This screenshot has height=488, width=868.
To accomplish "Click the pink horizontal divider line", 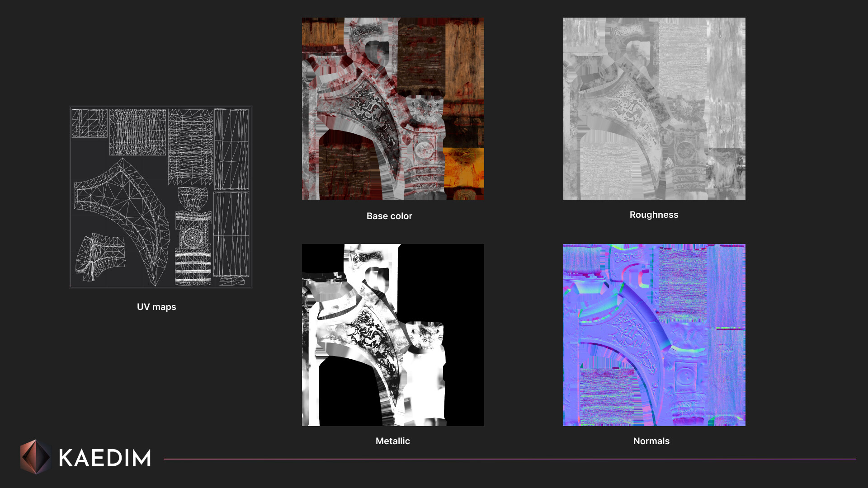I will (509, 459).
